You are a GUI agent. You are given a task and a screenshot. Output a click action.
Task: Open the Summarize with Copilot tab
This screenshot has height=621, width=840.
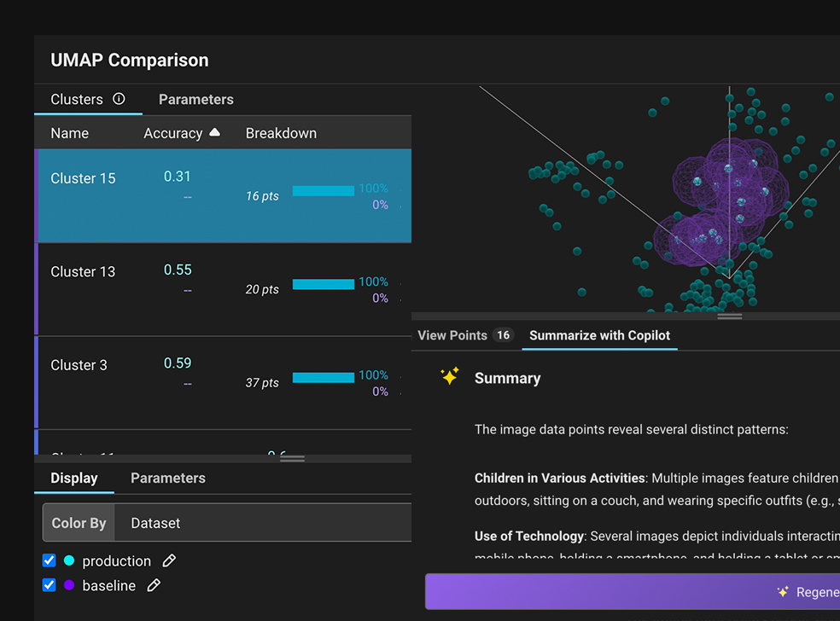pyautogui.click(x=599, y=335)
